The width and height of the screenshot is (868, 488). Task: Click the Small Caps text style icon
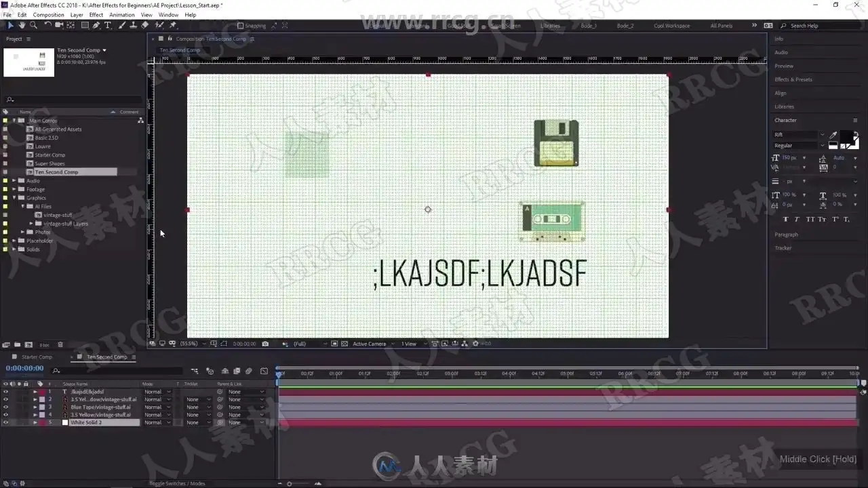coord(822,220)
